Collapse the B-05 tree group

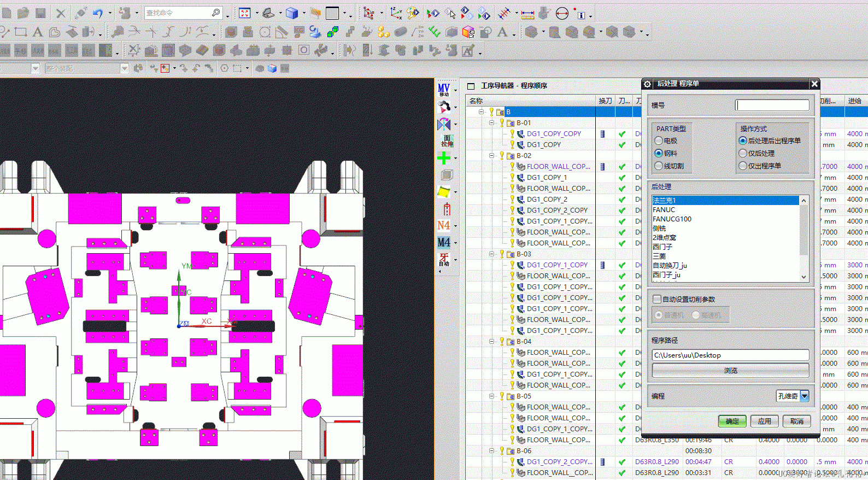[491, 396]
